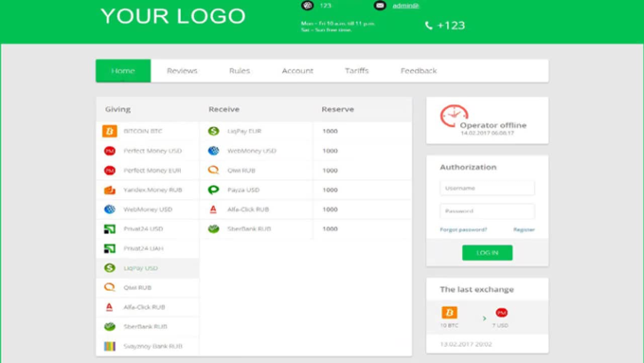Click the Skype icon in header
The image size is (644, 363).
(x=307, y=6)
